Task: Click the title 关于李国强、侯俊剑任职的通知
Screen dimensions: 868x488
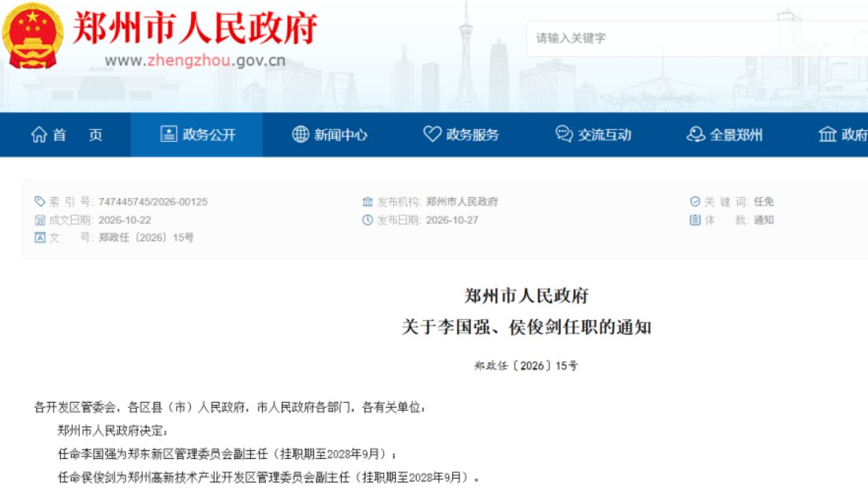Action: pos(526,327)
